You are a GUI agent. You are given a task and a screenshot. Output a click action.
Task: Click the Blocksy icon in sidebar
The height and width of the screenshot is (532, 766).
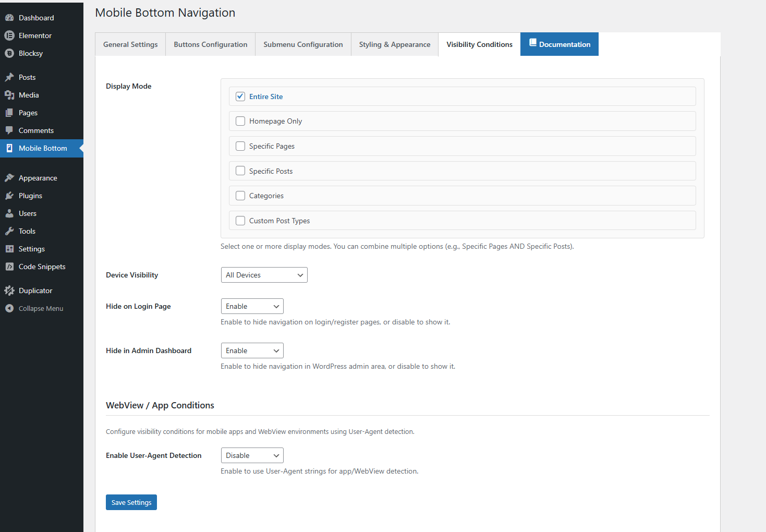(x=9, y=53)
